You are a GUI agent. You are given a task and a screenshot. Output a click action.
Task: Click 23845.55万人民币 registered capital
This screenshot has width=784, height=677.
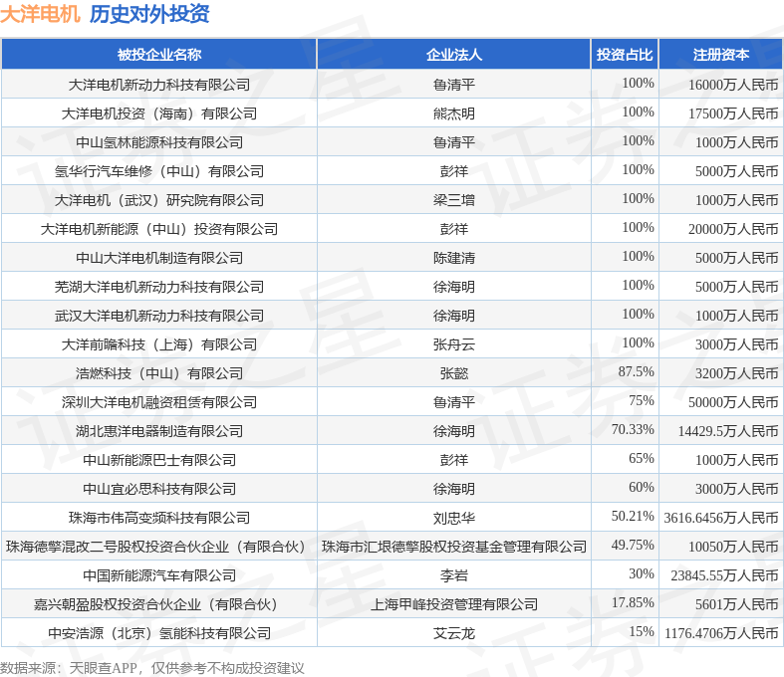pos(725,576)
